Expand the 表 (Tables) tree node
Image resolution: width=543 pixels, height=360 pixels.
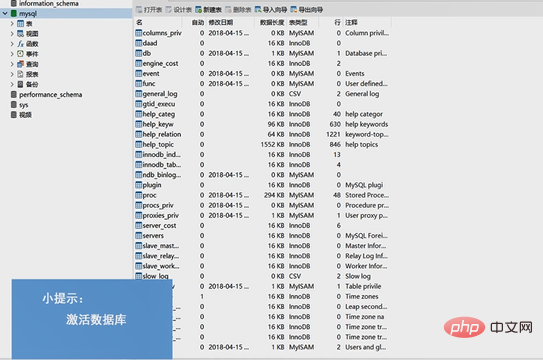[12, 24]
